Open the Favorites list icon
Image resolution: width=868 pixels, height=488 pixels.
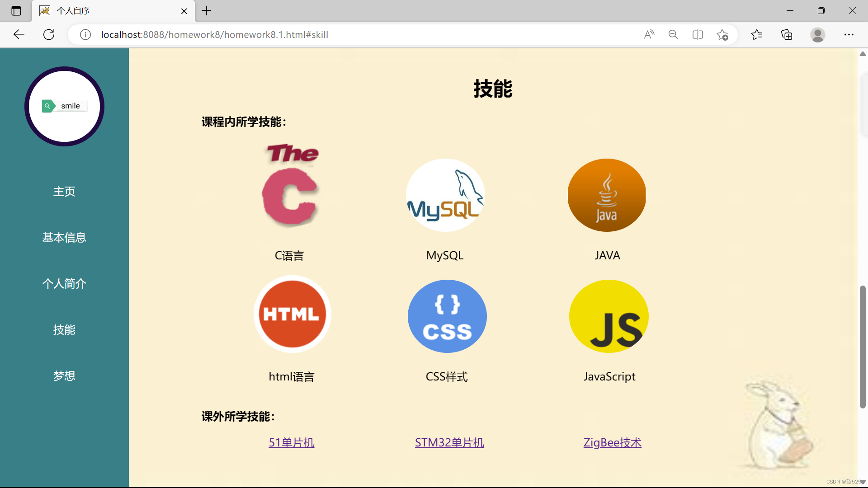(757, 34)
